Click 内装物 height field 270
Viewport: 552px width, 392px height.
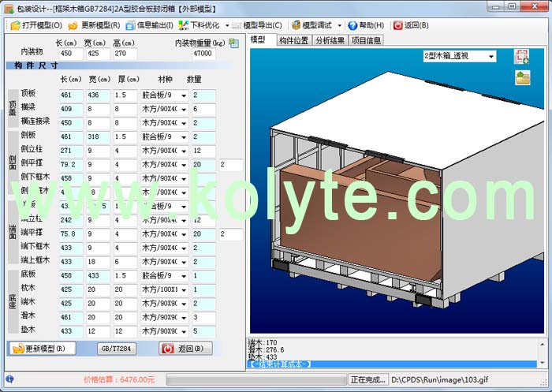point(125,54)
